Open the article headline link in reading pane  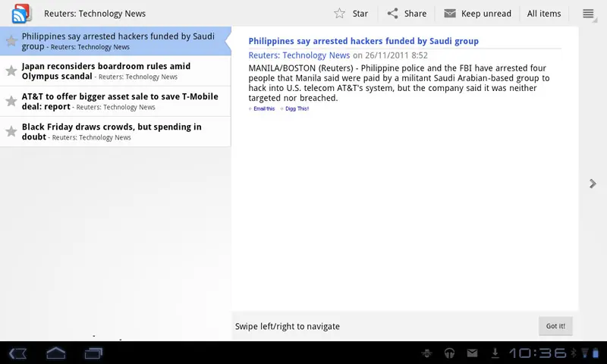tap(363, 41)
